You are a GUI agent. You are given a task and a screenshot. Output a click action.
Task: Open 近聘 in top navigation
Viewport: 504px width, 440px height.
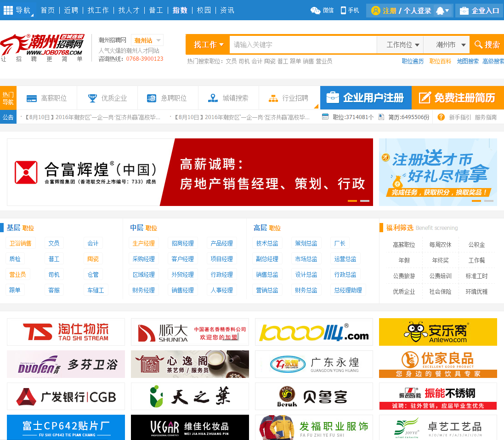point(71,10)
